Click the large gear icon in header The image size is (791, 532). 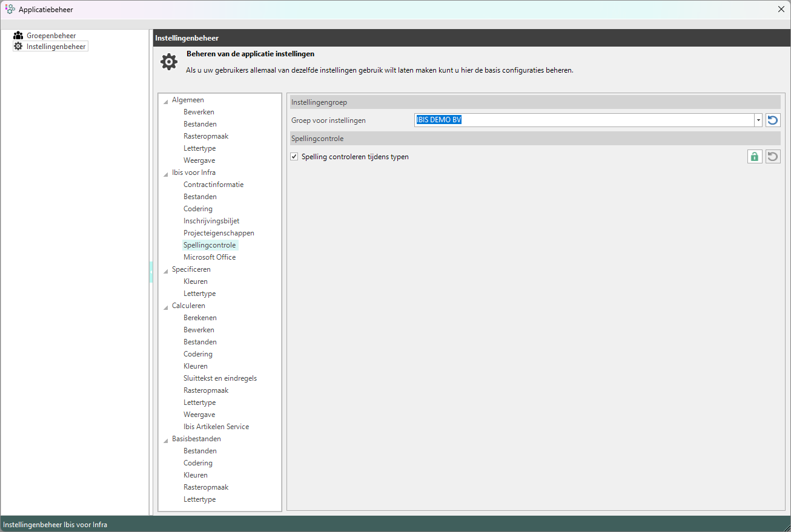[169, 62]
